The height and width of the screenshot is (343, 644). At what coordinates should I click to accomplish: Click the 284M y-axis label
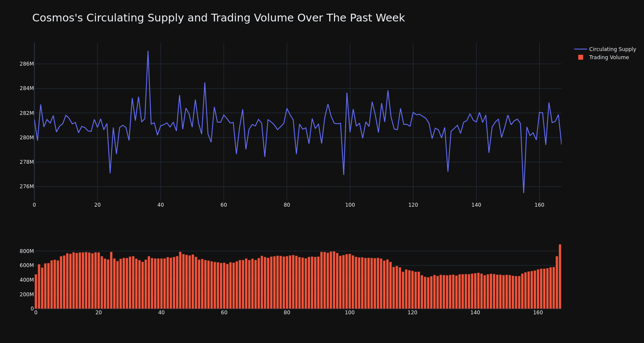pyautogui.click(x=27, y=88)
